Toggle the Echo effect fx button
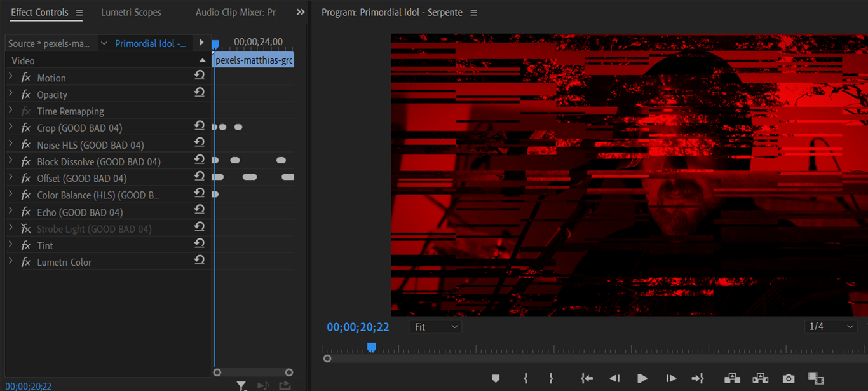The image size is (868, 391). (26, 212)
